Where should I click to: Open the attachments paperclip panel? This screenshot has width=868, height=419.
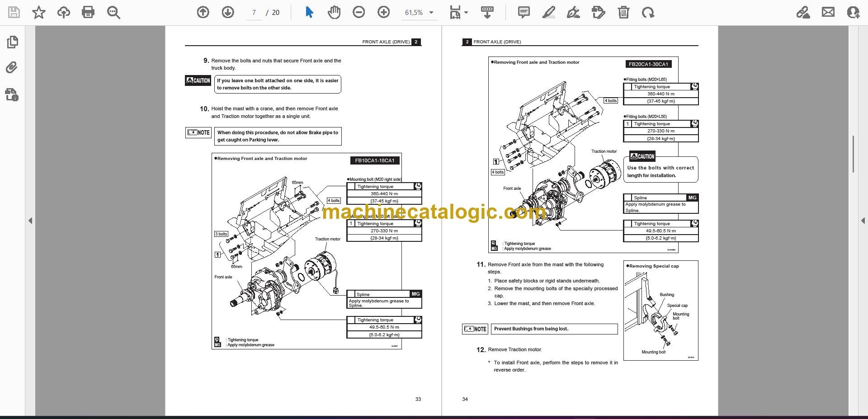click(x=12, y=68)
